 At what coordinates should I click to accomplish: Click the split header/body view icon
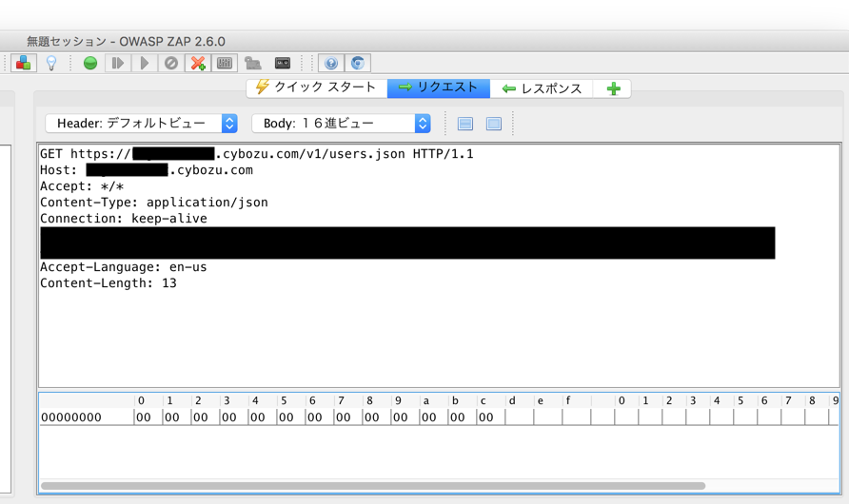[x=465, y=124]
